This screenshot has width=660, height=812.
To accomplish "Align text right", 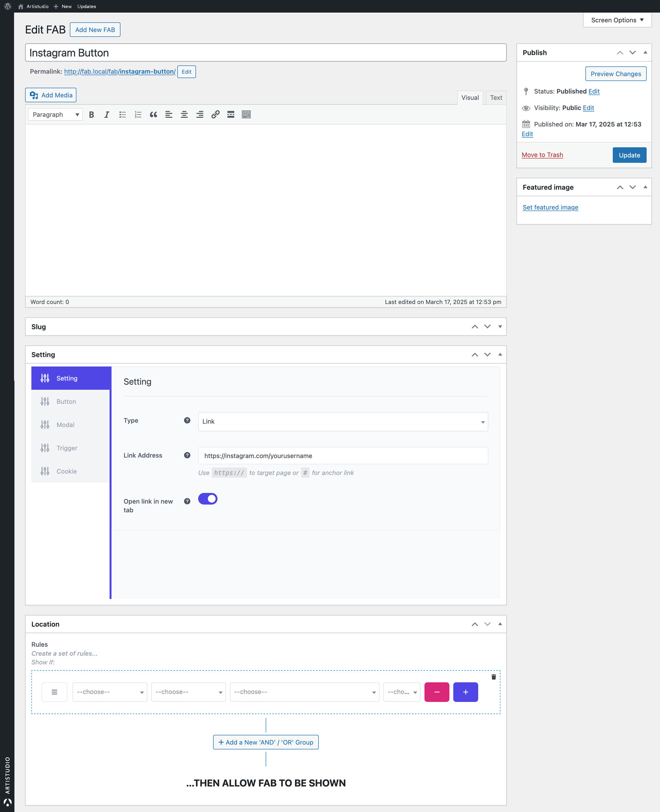I will click(x=200, y=115).
